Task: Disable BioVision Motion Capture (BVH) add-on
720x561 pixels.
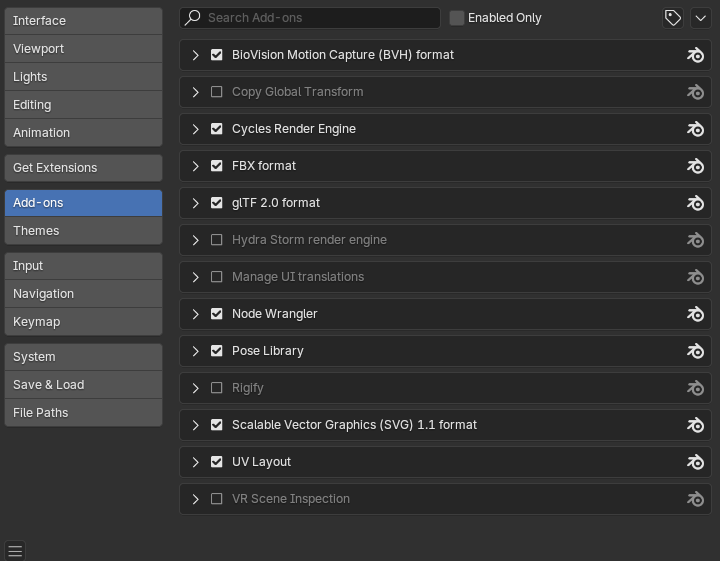Action: pyautogui.click(x=216, y=55)
